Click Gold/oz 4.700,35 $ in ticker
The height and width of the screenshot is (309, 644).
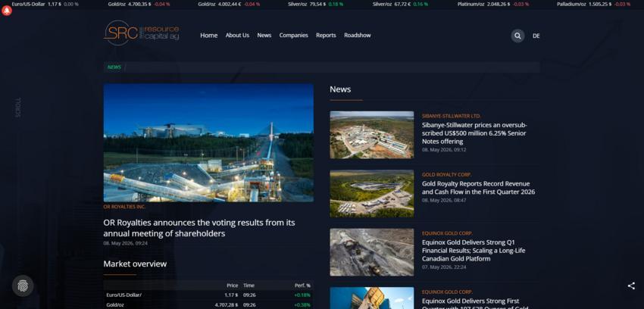point(139,4)
